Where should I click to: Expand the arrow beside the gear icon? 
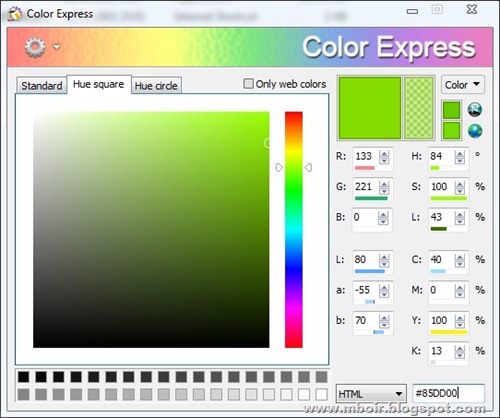(57, 47)
